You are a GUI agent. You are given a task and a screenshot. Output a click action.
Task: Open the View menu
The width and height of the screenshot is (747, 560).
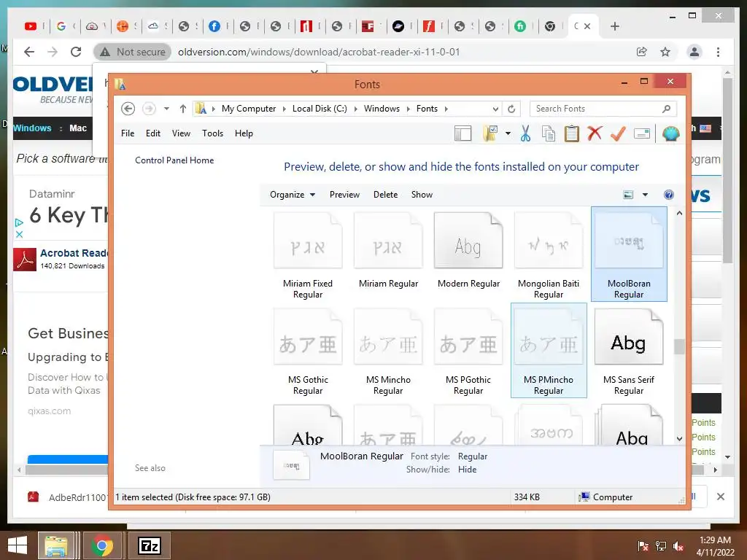click(181, 133)
